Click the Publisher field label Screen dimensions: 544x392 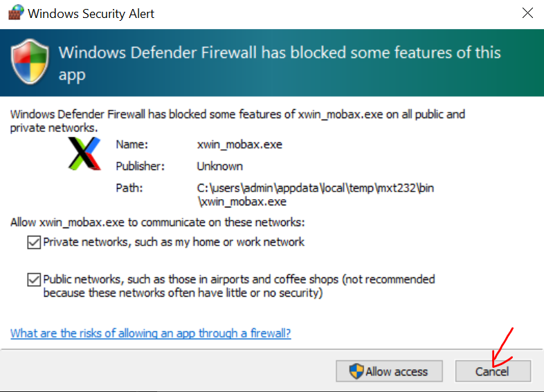(x=140, y=166)
